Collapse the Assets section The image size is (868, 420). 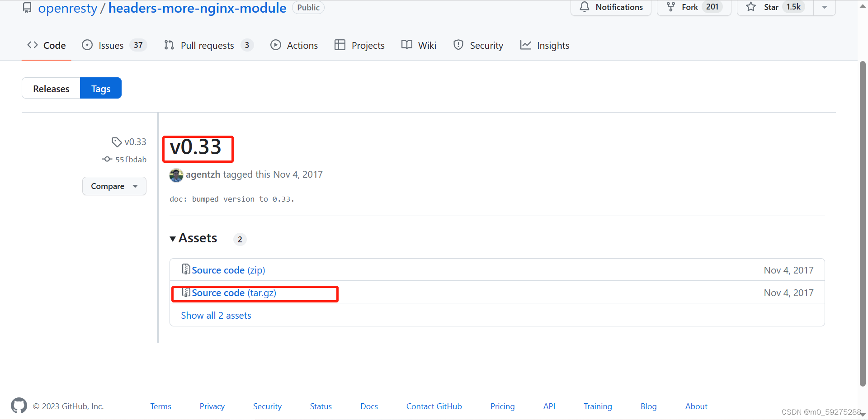193,238
